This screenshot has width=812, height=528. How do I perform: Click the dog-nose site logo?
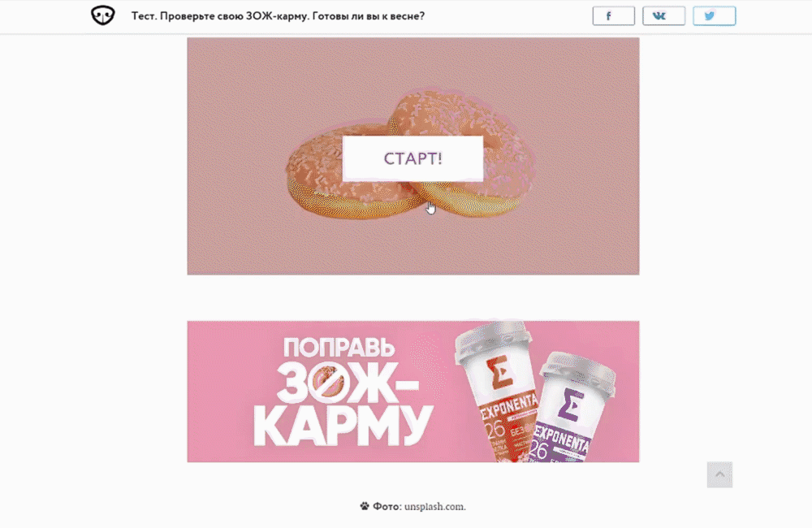coord(102,15)
